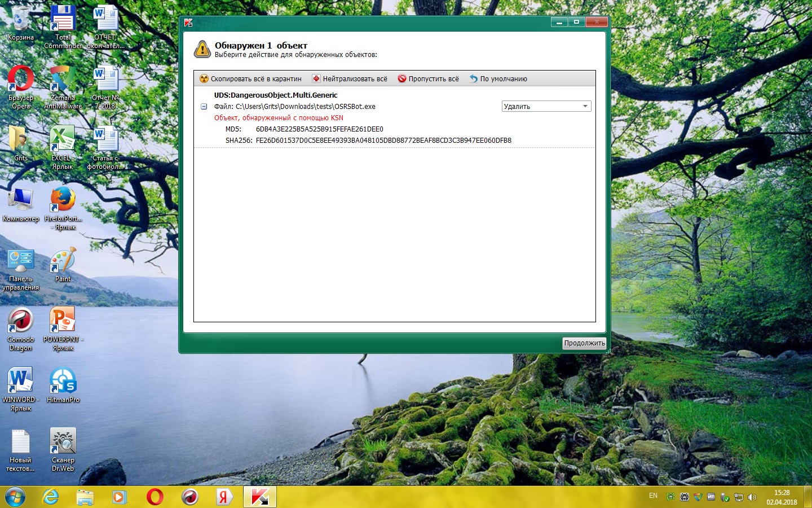Select the 'Браузер Opera' desktop shortcut
The height and width of the screenshot is (508, 812).
(x=21, y=87)
